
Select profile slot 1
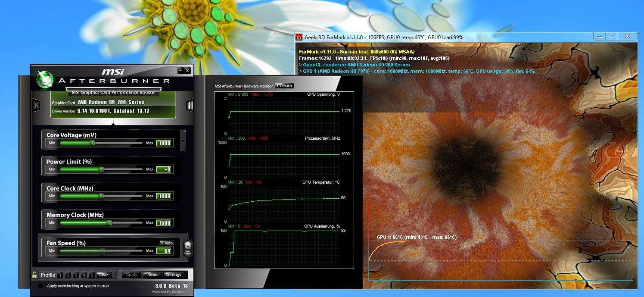coord(61,275)
